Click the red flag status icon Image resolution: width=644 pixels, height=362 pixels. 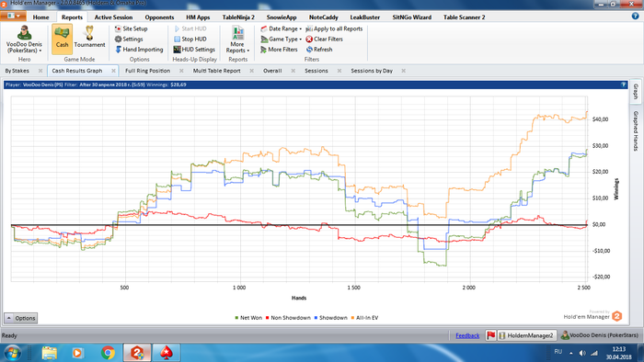click(x=490, y=335)
